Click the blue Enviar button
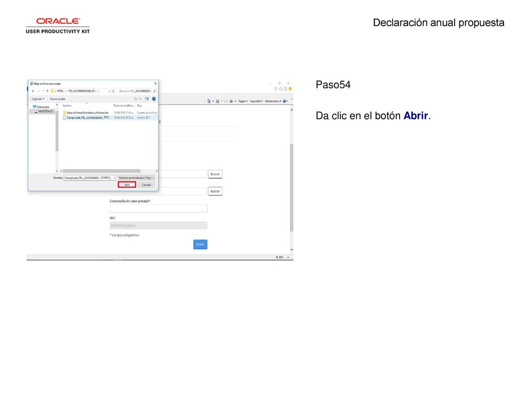Viewport: 532px width, 399px height. (x=200, y=244)
